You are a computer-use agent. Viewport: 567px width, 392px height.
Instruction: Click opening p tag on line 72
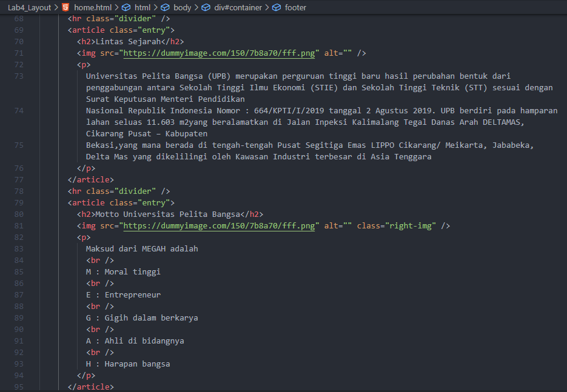(x=84, y=65)
